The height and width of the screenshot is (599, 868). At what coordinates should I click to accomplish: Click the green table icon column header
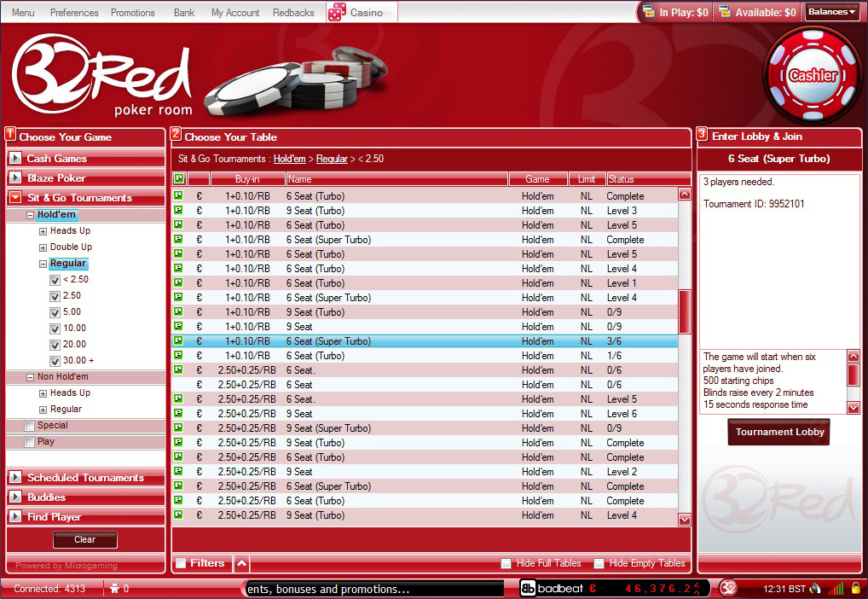point(179,179)
